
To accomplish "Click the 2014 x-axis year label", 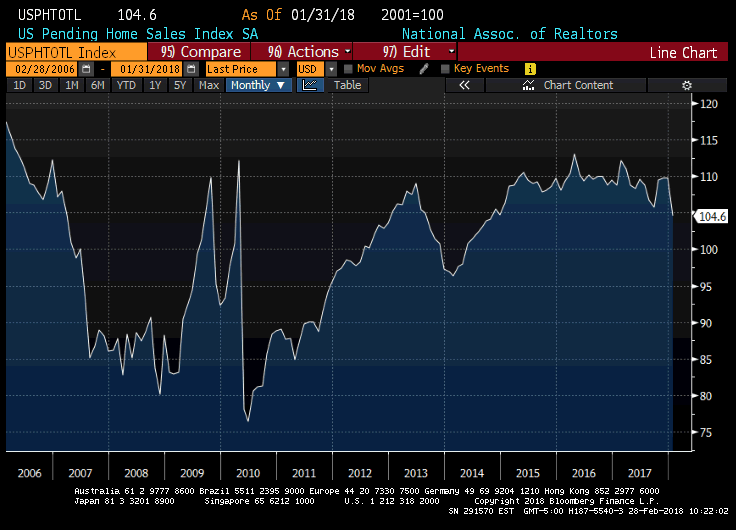I will pyautogui.click(x=472, y=473).
